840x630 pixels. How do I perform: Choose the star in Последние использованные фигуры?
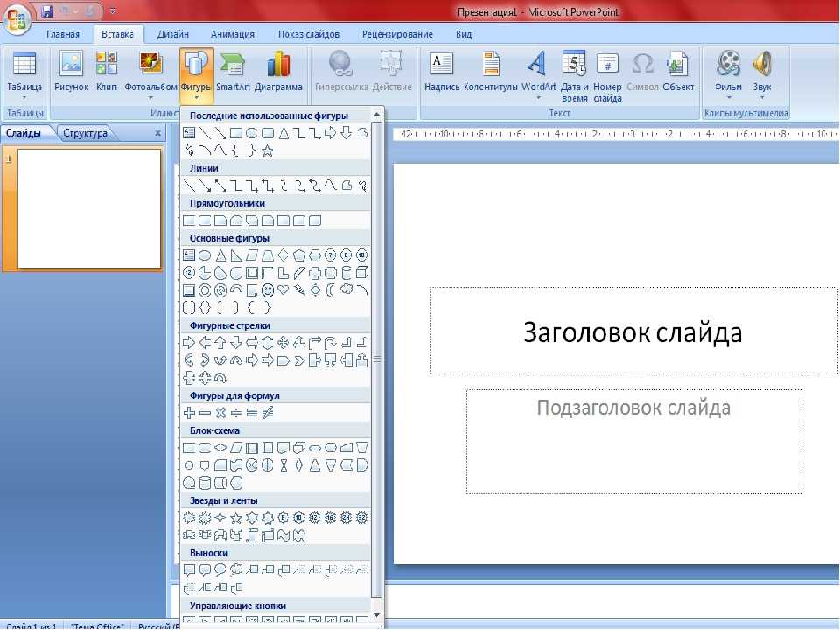[268, 150]
